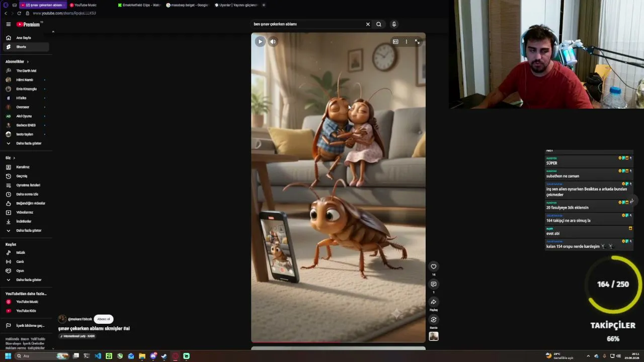This screenshot has width=644, height=362.
Task: Open testo taylan subscription channel
Action: (25, 134)
